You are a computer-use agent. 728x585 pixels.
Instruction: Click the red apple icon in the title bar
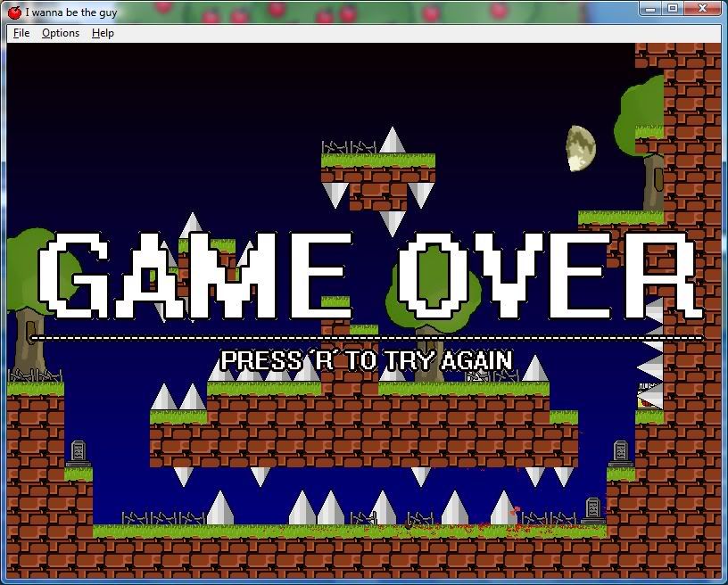click(14, 12)
